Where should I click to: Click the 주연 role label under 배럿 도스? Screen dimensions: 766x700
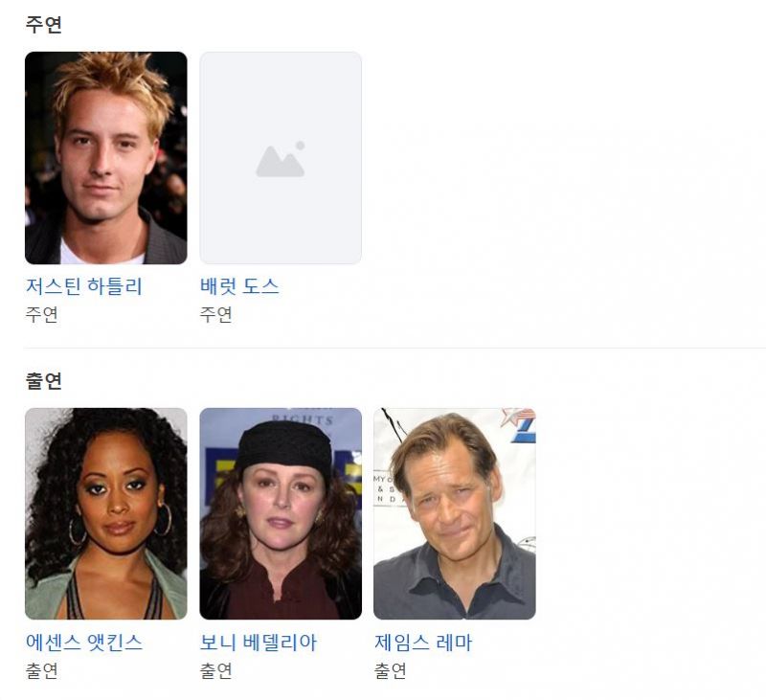[216, 315]
